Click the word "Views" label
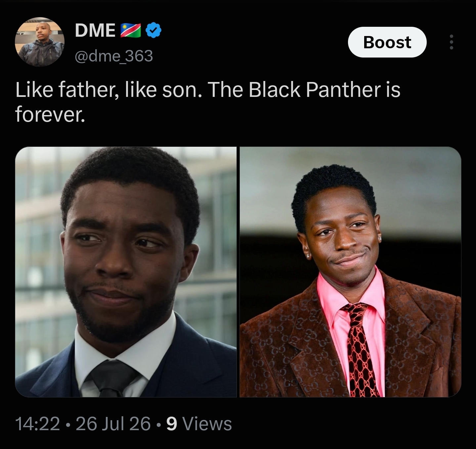 click(x=207, y=424)
